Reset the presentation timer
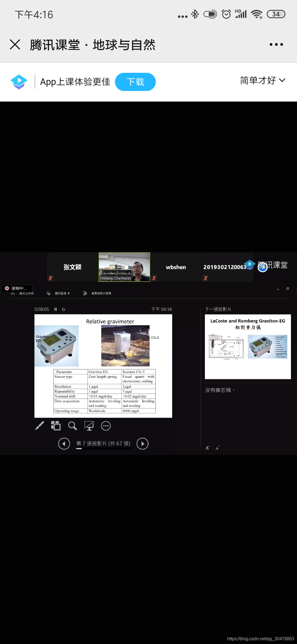297x644 pixels. (x=64, y=309)
